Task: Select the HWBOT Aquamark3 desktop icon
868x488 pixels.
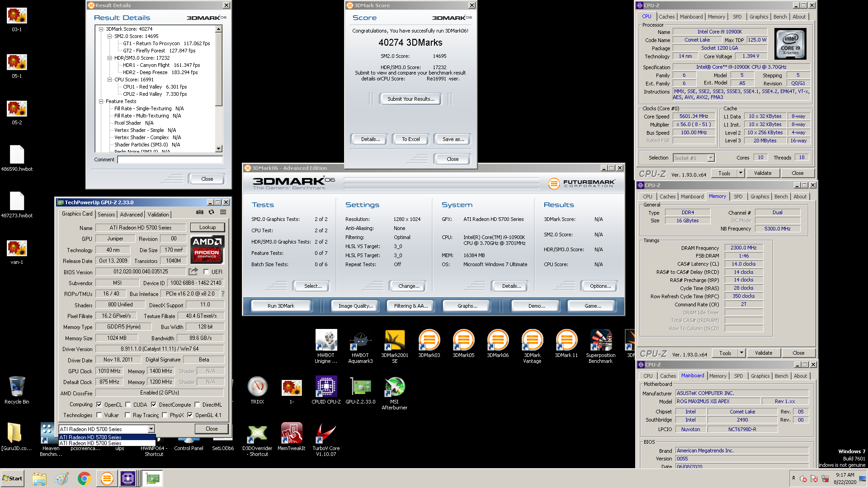Action: (x=360, y=347)
